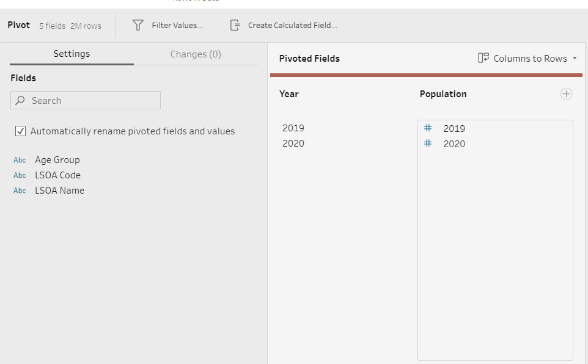Click the Filter Values funnel icon
This screenshot has height=364, width=588.
[138, 25]
